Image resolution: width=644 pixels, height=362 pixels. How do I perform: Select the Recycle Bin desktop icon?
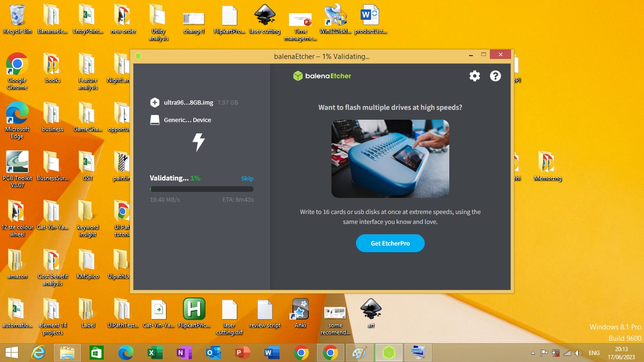click(17, 19)
